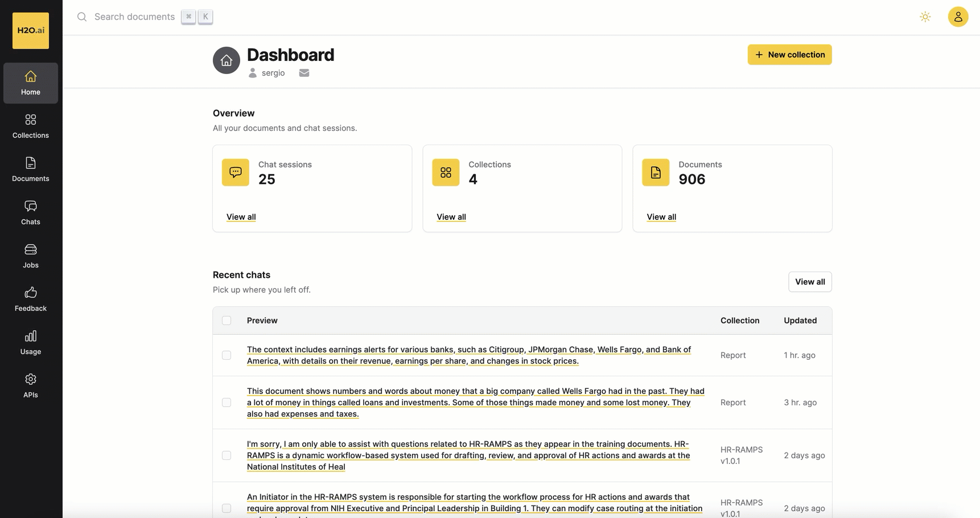980x518 pixels.
Task: Select the Initiator HR-RAMPS chat checkbox
Action: point(227,508)
